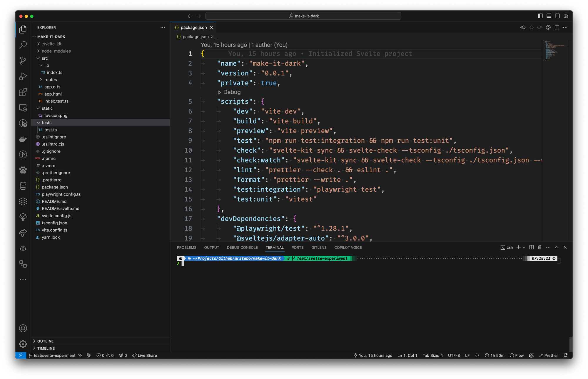Expand the node_modules folder

click(56, 51)
